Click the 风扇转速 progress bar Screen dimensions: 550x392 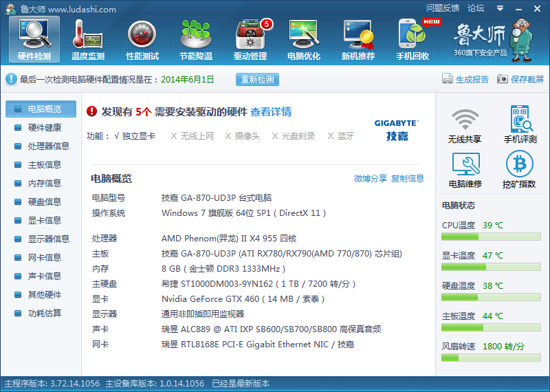[491, 358]
